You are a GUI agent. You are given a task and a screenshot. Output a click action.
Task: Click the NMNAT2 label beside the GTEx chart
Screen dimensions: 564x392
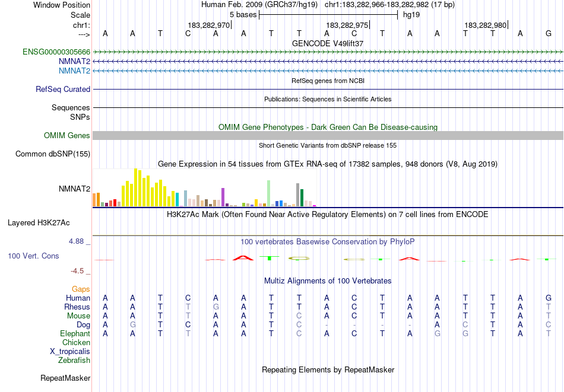coord(74,189)
